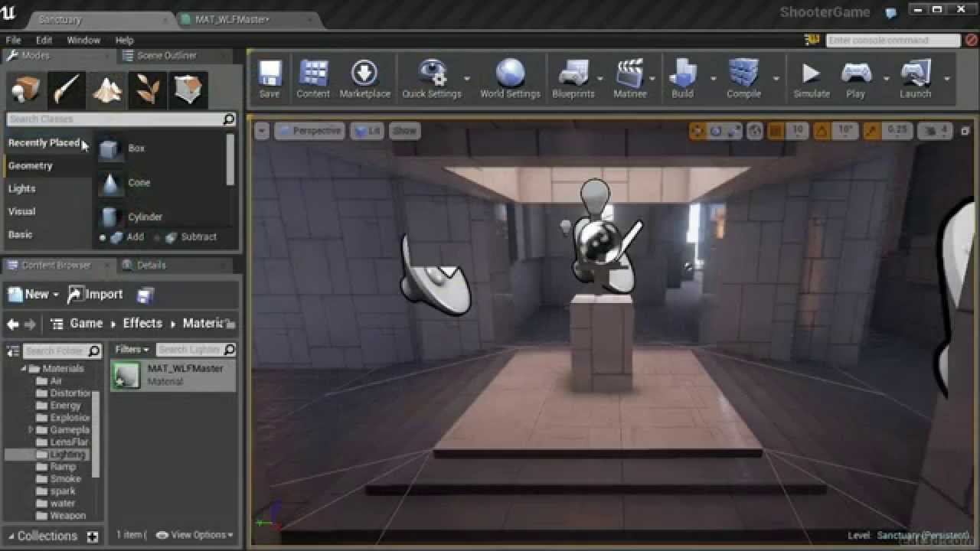980x551 pixels.
Task: Go forward in Content Browser history
Action: (30, 324)
